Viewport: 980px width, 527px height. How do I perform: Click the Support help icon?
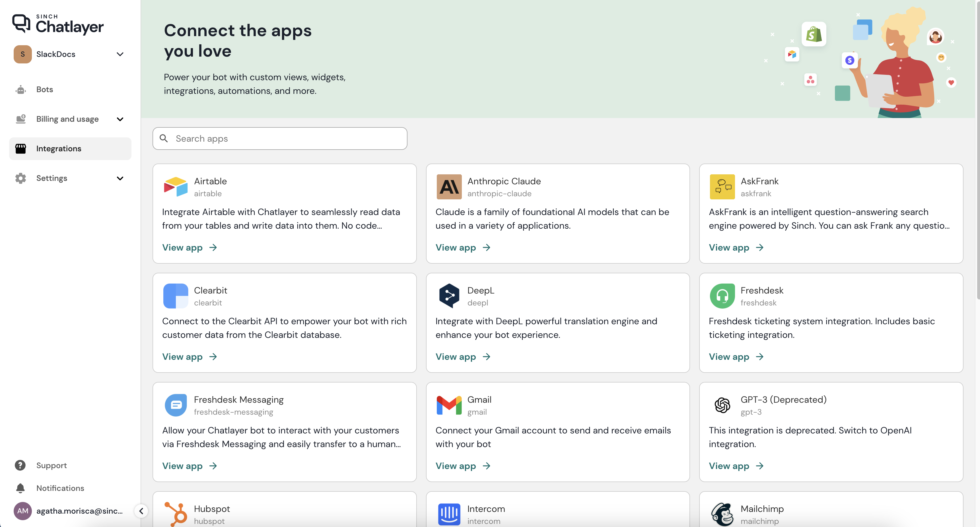pos(20,465)
